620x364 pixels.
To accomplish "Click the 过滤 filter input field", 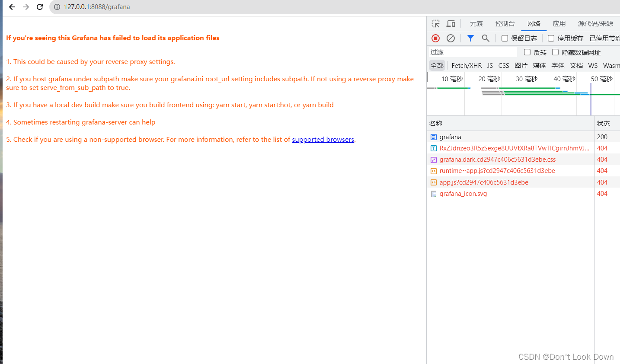I will (472, 52).
